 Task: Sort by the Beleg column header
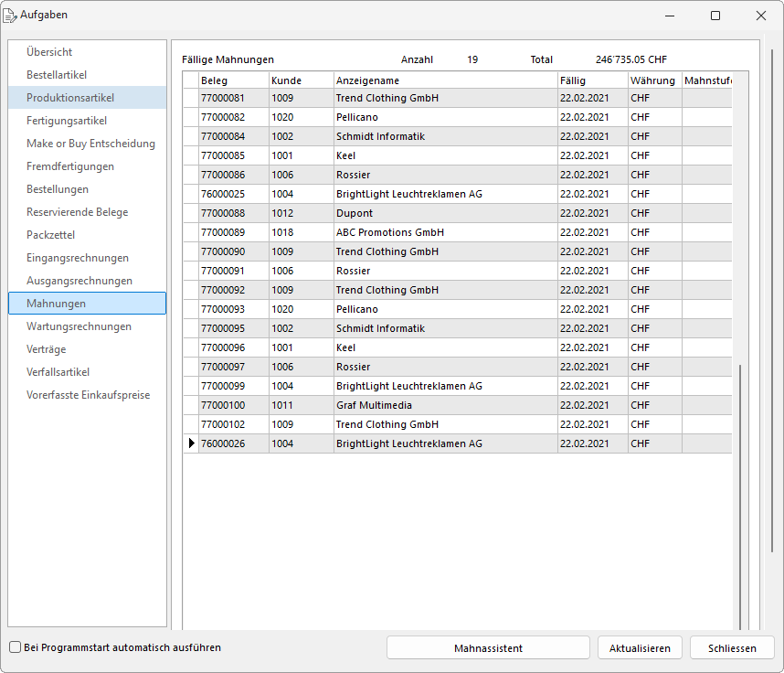pos(233,80)
